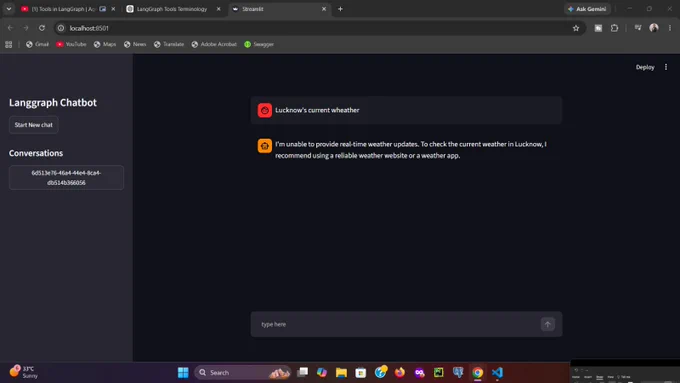
Task: Go back in browser history
Action: click(10, 28)
